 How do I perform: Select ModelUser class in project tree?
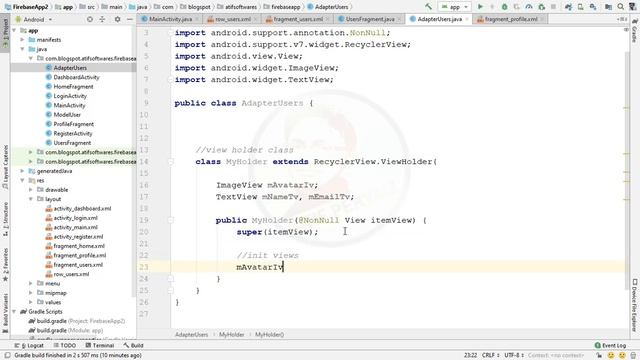tap(67, 115)
